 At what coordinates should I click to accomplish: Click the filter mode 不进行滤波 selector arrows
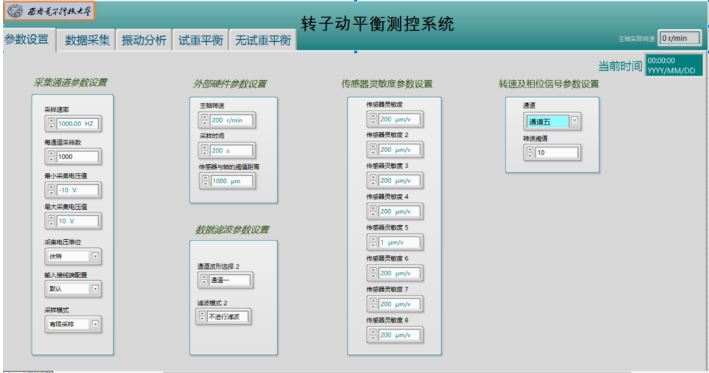coord(202,316)
